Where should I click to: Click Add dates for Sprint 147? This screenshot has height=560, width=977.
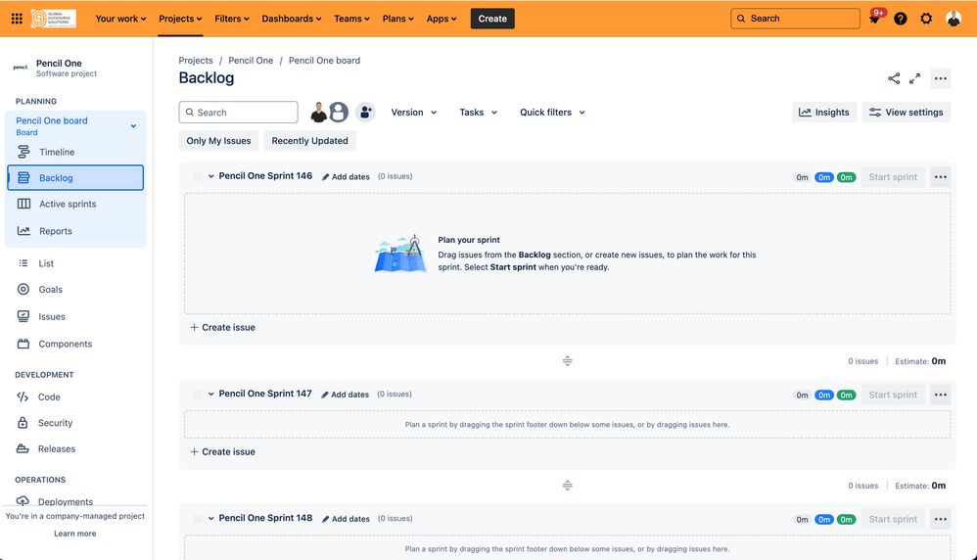point(346,395)
